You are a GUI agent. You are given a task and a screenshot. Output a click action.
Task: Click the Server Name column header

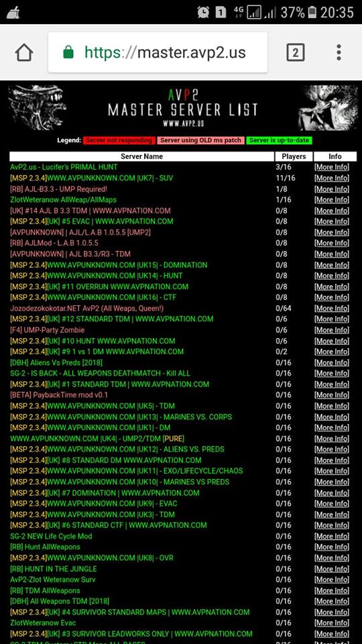point(141,156)
